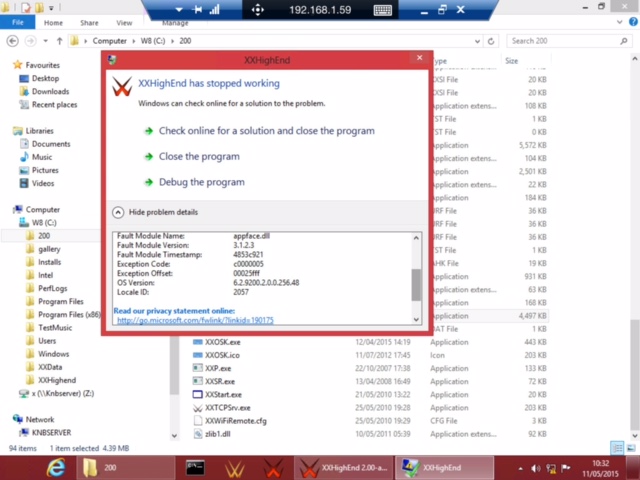Viewport: 640px width, 480px height.
Task: Click search magnifier icon
Action: (x=624, y=41)
